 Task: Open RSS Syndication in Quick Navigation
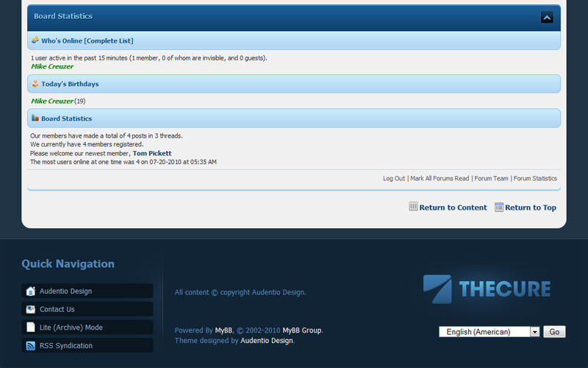[87, 345]
